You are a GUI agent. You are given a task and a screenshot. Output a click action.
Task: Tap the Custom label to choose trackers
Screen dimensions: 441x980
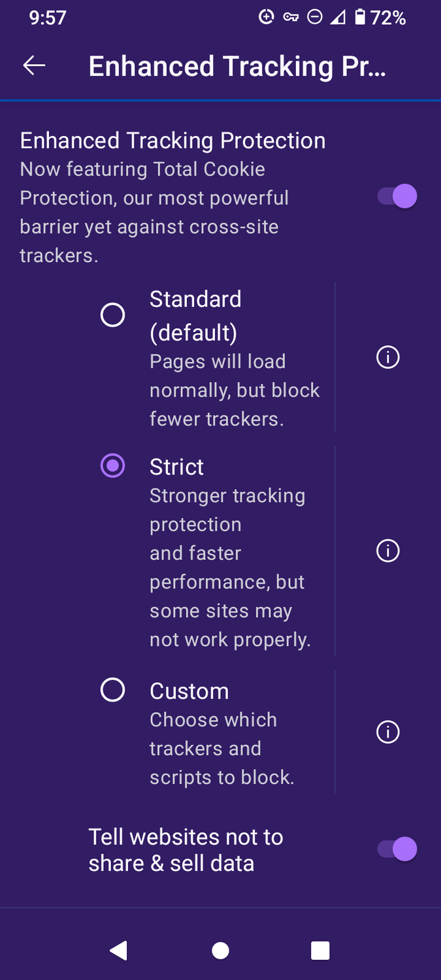(189, 691)
